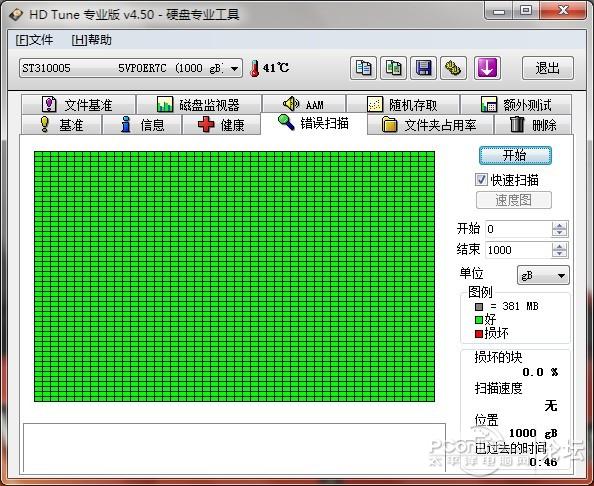Click the thermometer temperature icon

[x=255, y=69]
